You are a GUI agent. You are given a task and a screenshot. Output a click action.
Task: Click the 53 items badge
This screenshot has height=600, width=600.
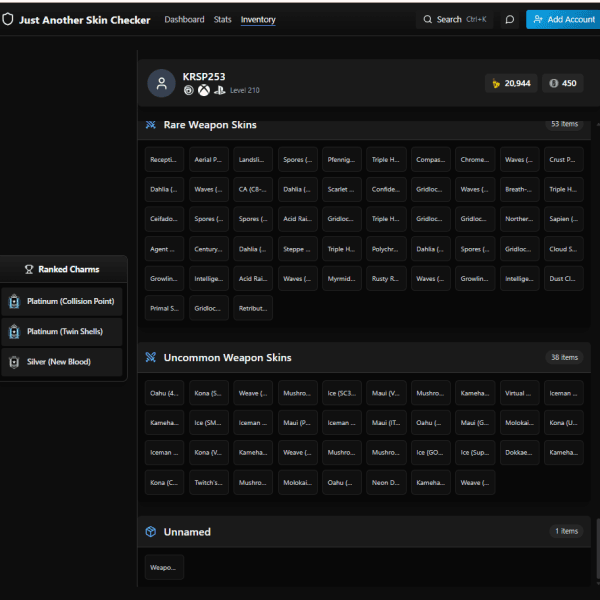tap(564, 124)
